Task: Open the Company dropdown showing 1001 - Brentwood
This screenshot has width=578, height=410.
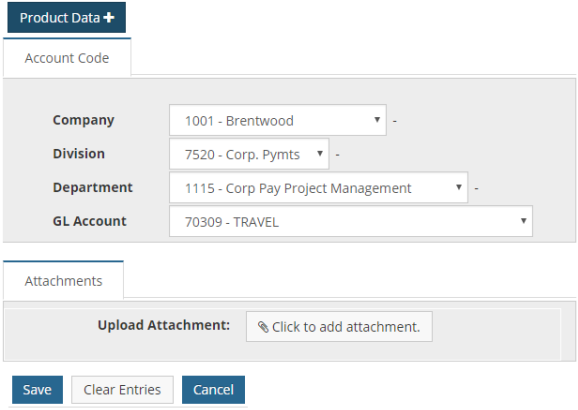Action: tap(278, 120)
